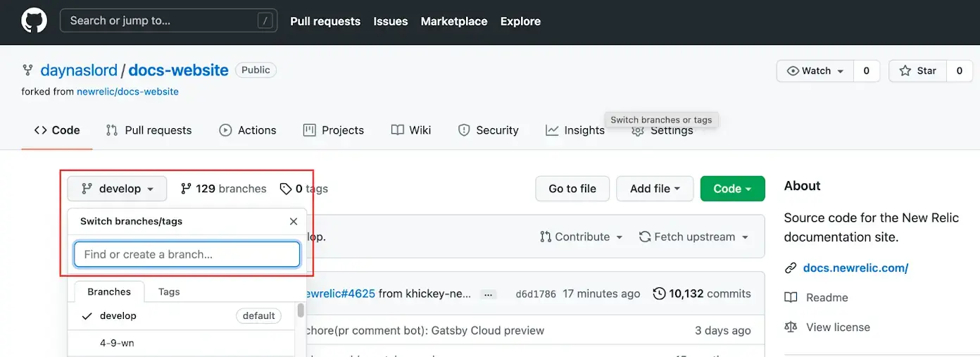Click the 129 branches link
The image size is (980, 357).
(223, 189)
